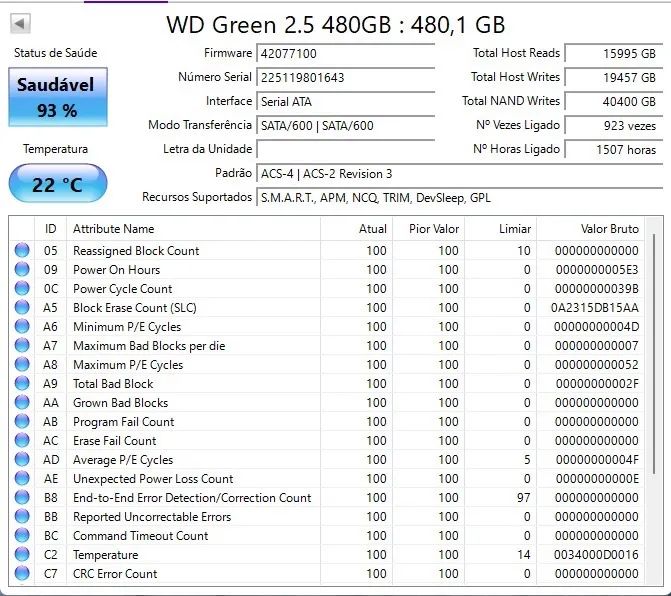Viewport: 671px width, 596px height.
Task: Click status icon for Temperature attribute
Action: pyautogui.click(x=22, y=554)
